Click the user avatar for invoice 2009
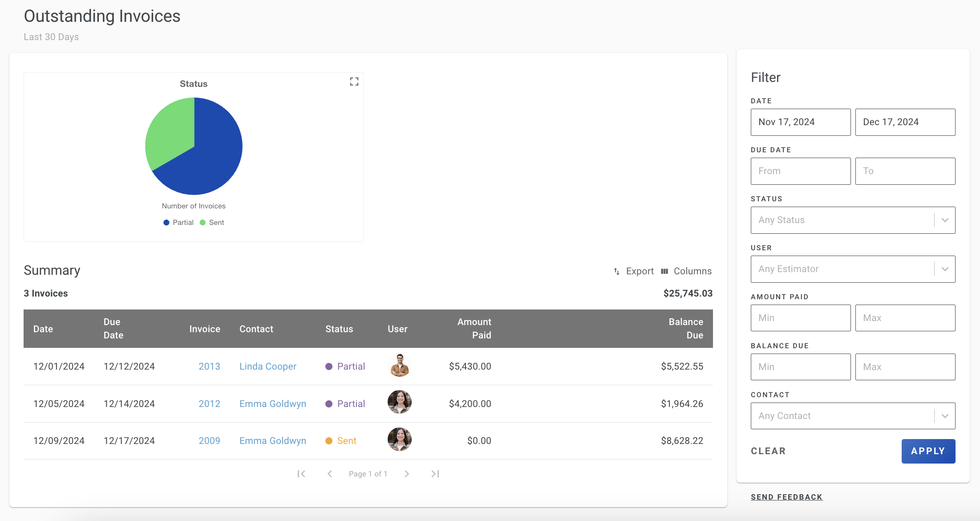 400,439
